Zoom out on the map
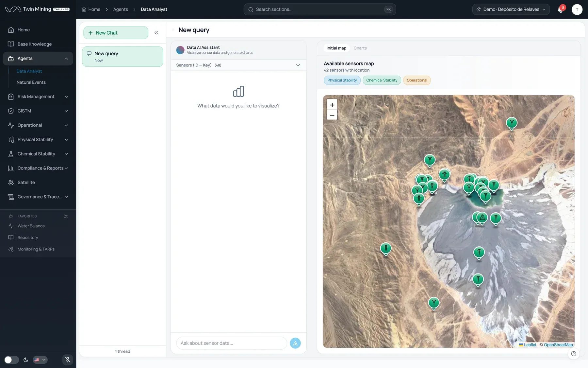This screenshot has width=588, height=368. [x=332, y=115]
